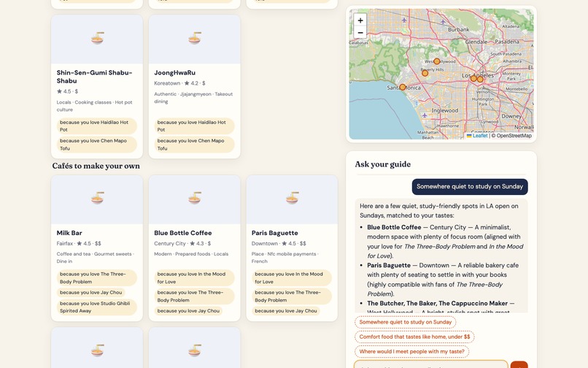Click the Haidilao Hot Pot tag on JoongHwaRu

pyautogui.click(x=194, y=126)
